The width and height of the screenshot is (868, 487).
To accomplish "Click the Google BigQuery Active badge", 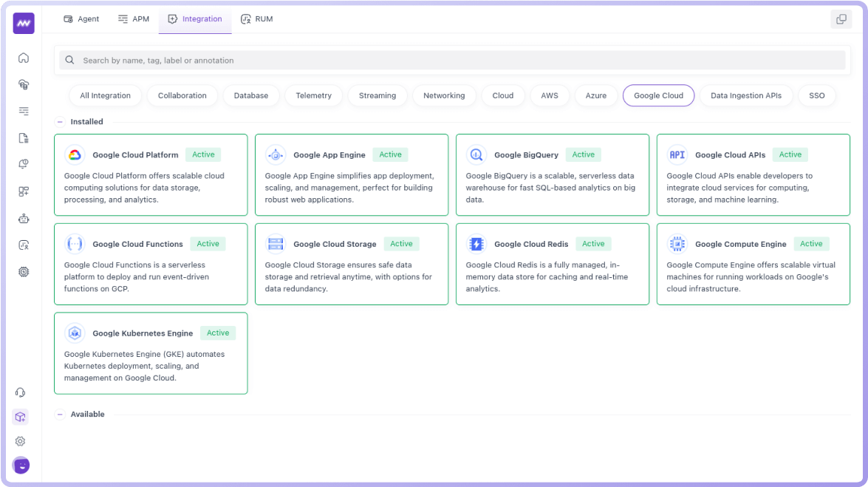I will (x=584, y=154).
